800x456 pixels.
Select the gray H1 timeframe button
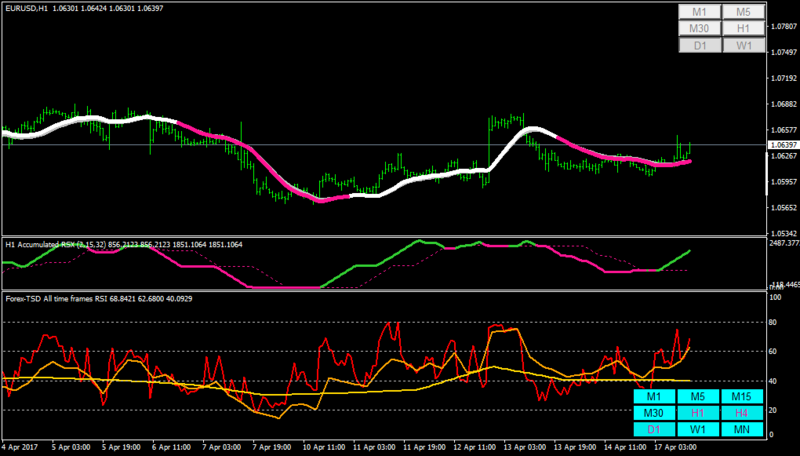tap(744, 29)
